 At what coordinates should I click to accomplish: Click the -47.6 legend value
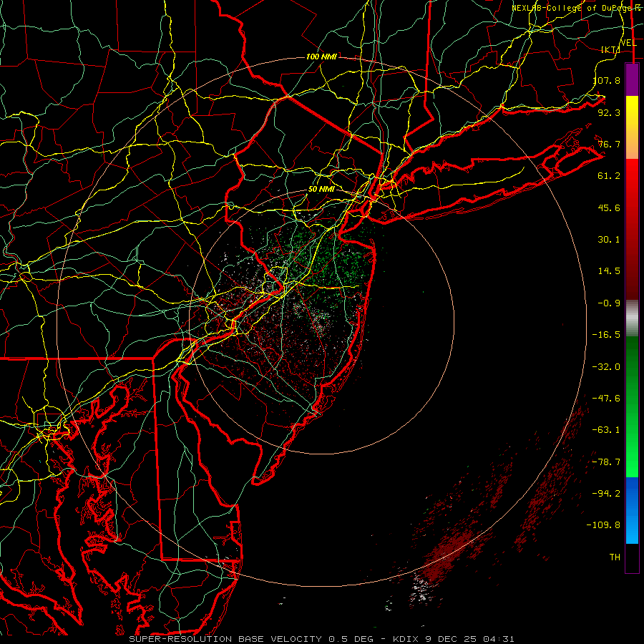(x=607, y=399)
